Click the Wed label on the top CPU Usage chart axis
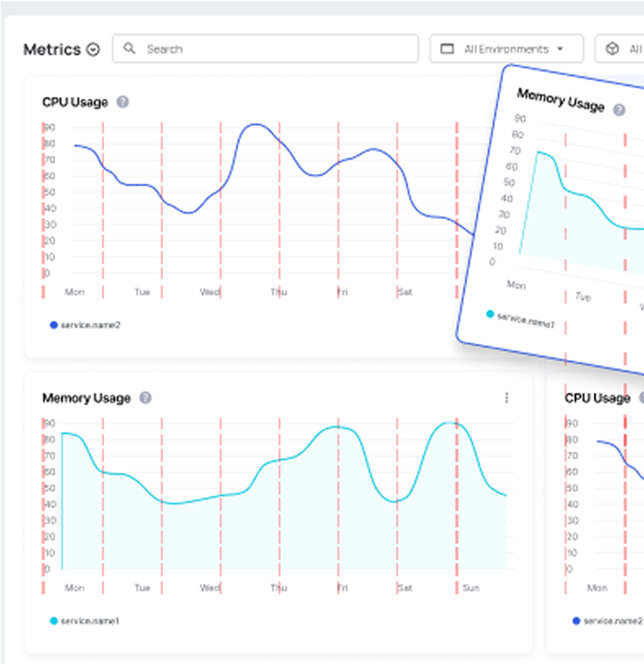The image size is (644, 664). click(x=210, y=292)
